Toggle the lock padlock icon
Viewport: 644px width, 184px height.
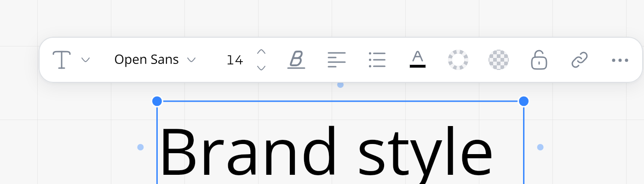pos(539,60)
